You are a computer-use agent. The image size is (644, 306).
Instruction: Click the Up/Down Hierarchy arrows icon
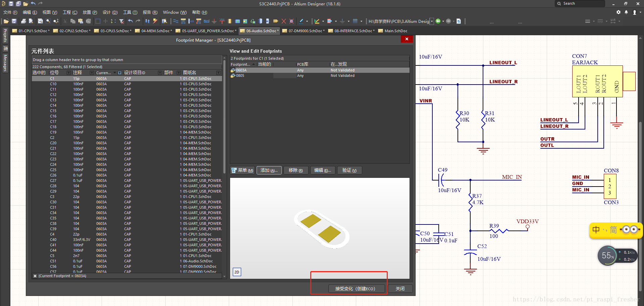pos(147,21)
